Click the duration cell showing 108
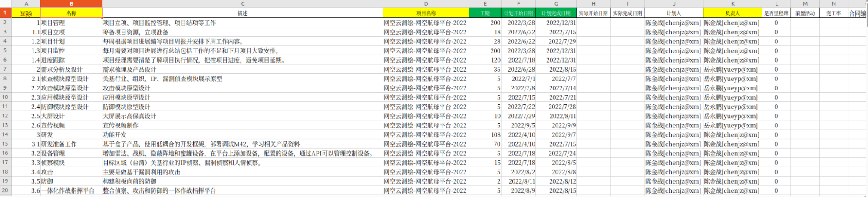 485,134
